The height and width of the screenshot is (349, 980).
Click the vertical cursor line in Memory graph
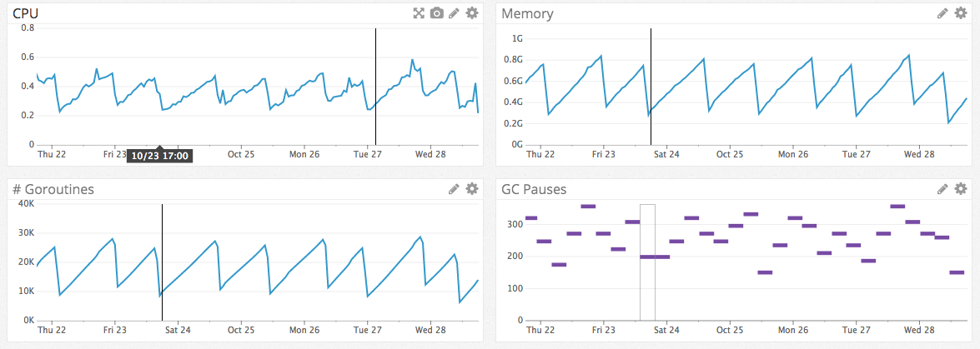tap(651, 86)
